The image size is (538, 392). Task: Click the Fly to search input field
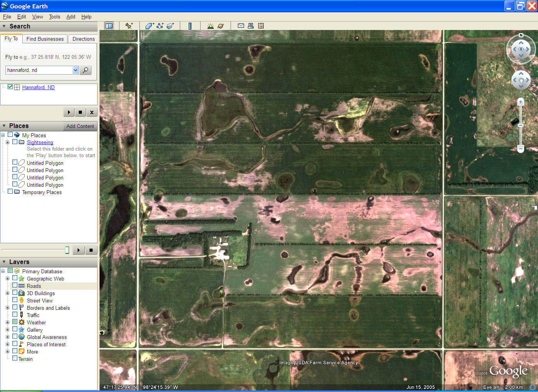click(x=39, y=70)
